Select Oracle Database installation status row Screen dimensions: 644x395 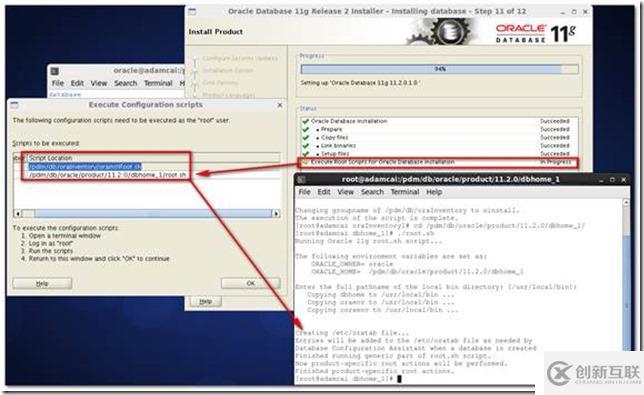(439, 121)
